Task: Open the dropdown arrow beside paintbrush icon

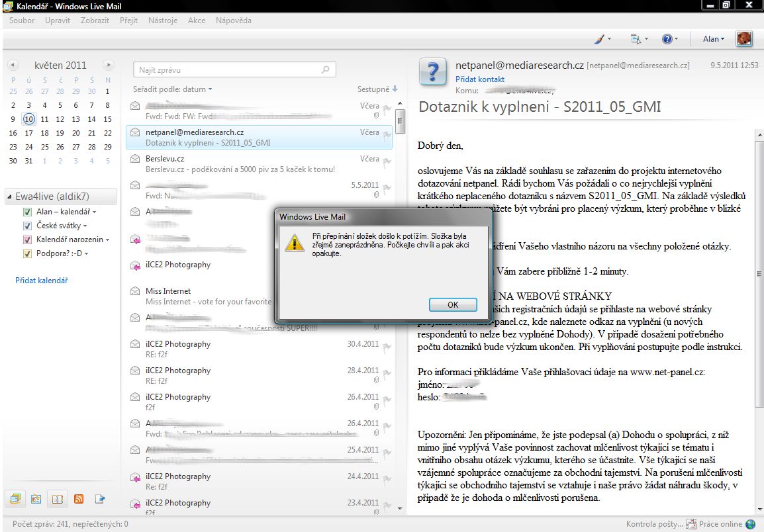Action: click(609, 39)
